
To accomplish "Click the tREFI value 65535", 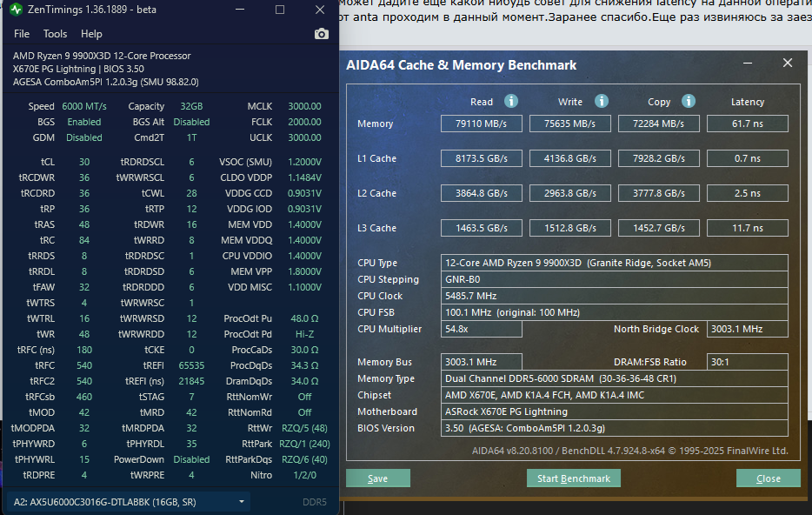I will point(191,365).
